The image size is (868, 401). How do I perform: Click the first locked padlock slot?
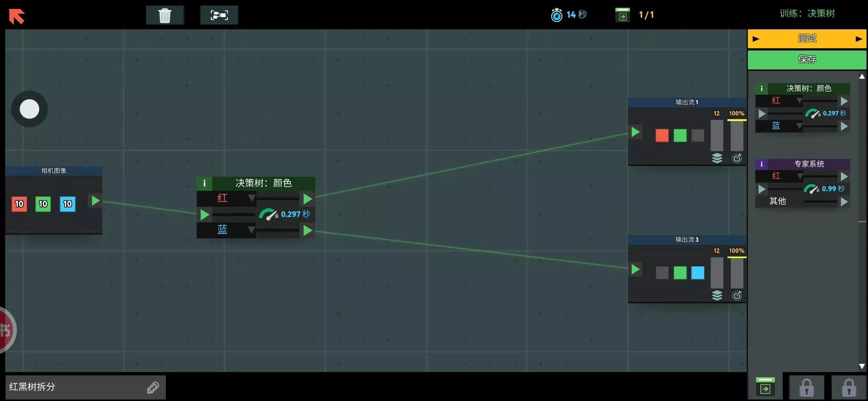(806, 387)
